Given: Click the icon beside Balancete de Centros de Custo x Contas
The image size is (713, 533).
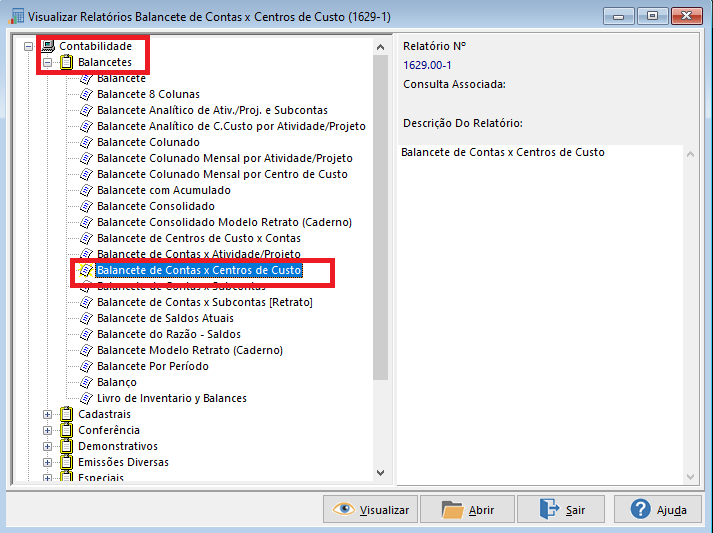Looking at the screenshot, I should (x=86, y=238).
